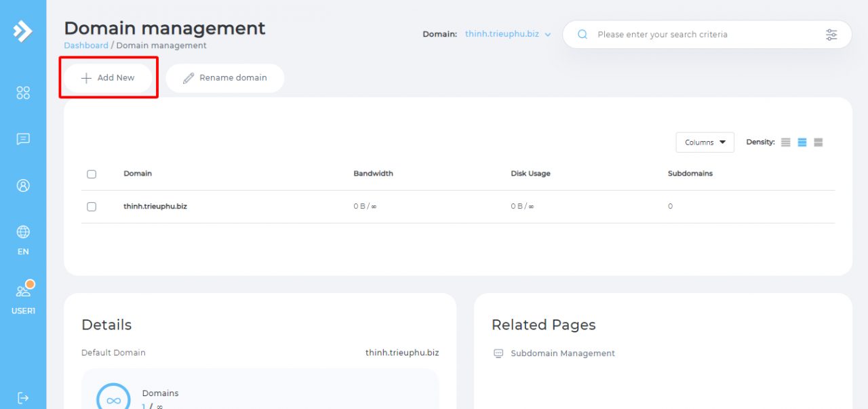Click the Rename domain button
This screenshot has width=868, height=409.
tap(225, 78)
